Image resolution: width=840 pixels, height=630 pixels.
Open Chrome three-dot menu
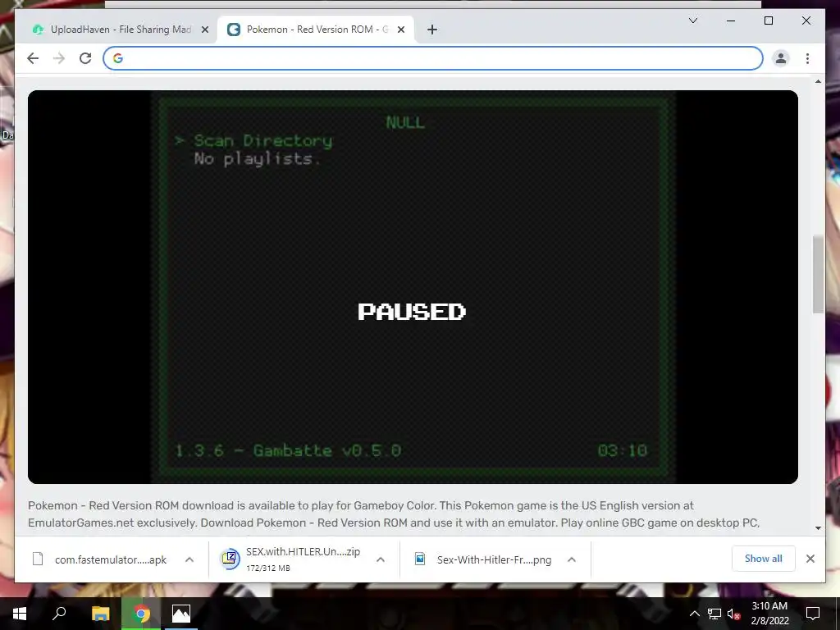[x=807, y=58]
